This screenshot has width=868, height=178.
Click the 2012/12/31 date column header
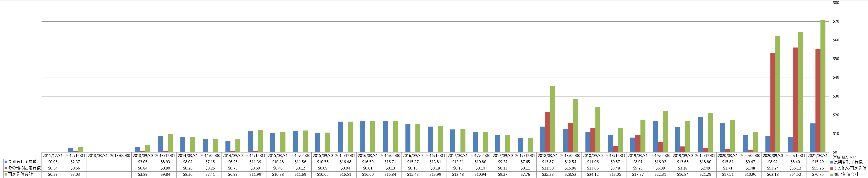(x=76, y=156)
